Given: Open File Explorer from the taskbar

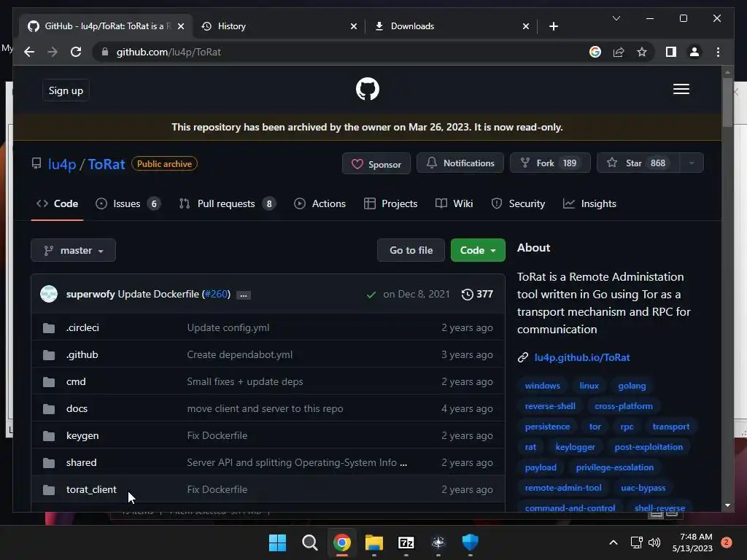Looking at the screenshot, I should tap(374, 542).
